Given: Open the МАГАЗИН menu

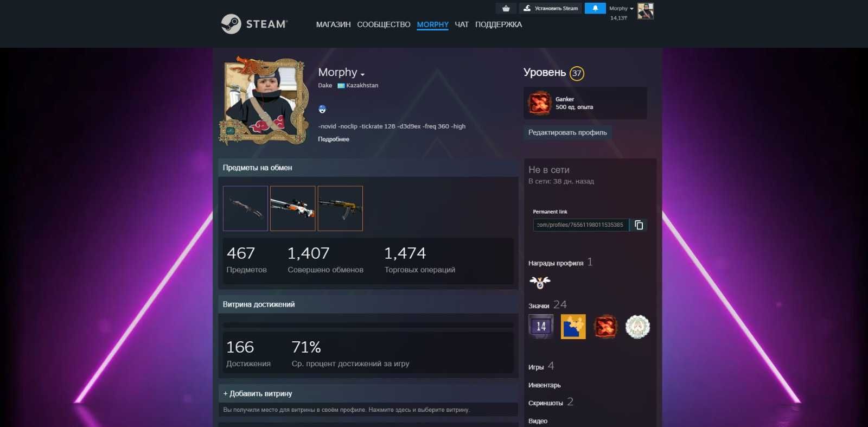Looking at the screenshot, I should (333, 24).
